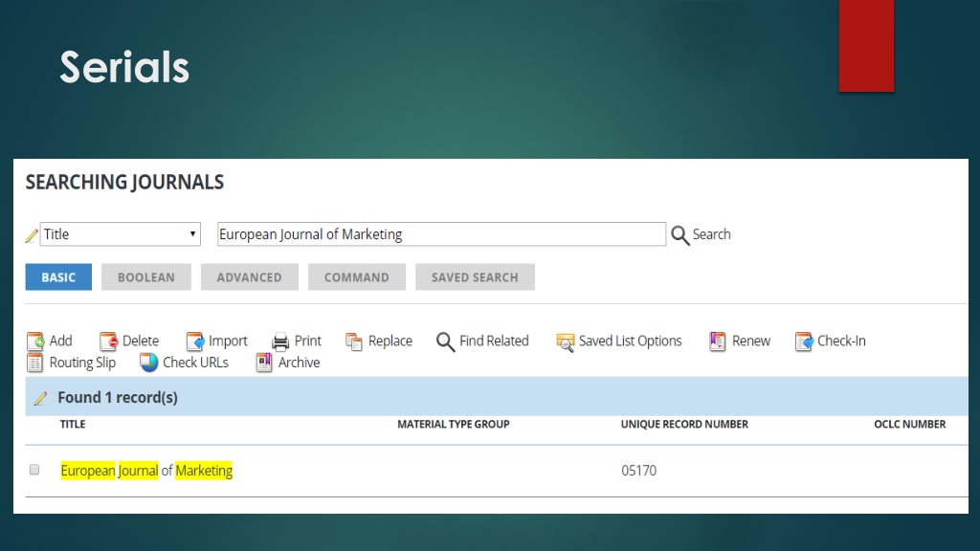The image size is (980, 551).
Task: Click the OCLC NUMBER column header
Action: coord(910,424)
